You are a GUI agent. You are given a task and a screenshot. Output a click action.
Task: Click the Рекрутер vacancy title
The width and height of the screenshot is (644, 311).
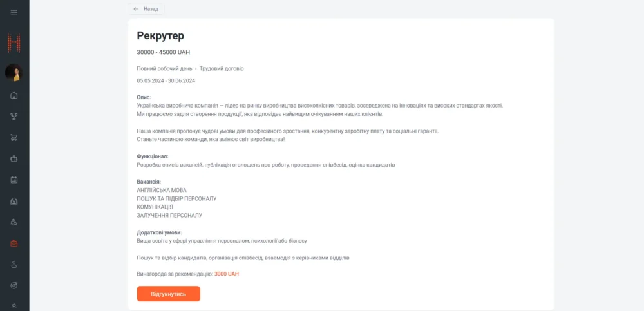160,36
